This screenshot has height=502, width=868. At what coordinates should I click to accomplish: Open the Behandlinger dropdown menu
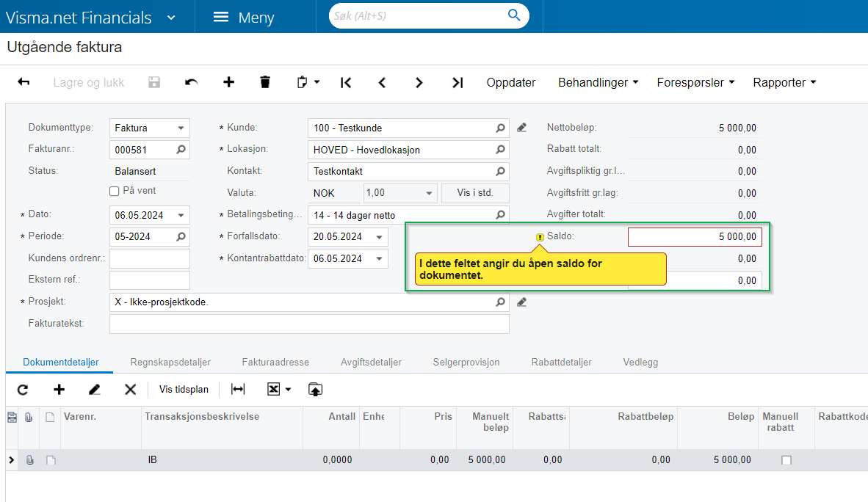(x=598, y=82)
